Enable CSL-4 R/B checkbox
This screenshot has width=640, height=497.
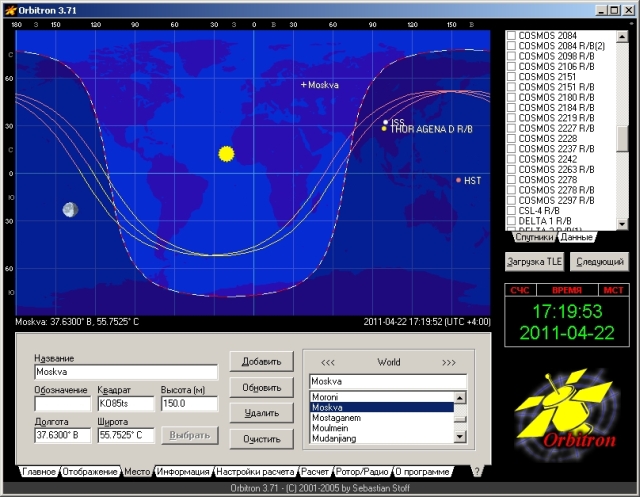(x=511, y=211)
